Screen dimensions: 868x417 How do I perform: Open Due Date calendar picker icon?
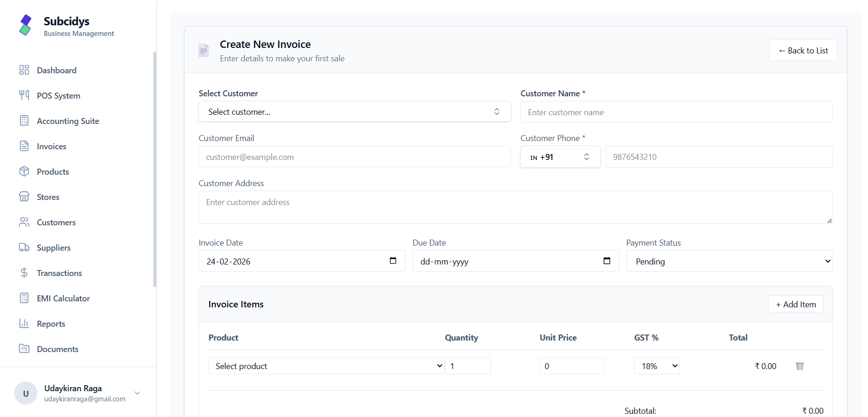606,261
